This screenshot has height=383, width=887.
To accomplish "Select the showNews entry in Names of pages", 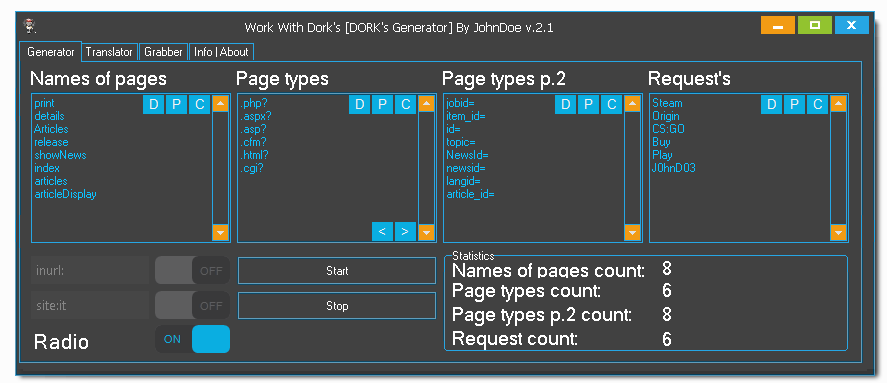I will pos(60,155).
